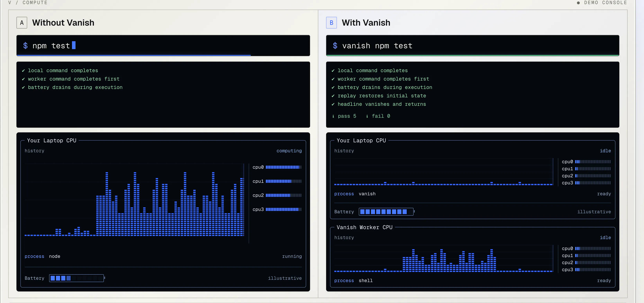644x303 pixels.
Task: Click 'illustrative' label in Without Vanish battery row
Action: pos(285,278)
